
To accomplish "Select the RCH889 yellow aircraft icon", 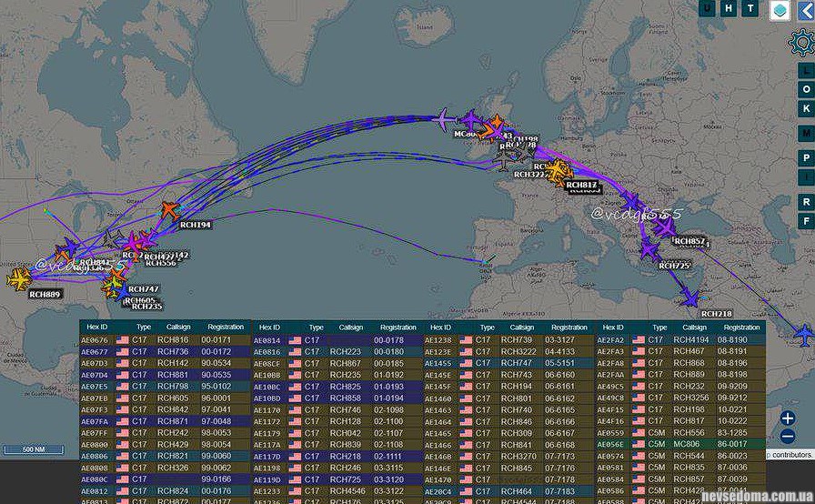I will coord(19,279).
